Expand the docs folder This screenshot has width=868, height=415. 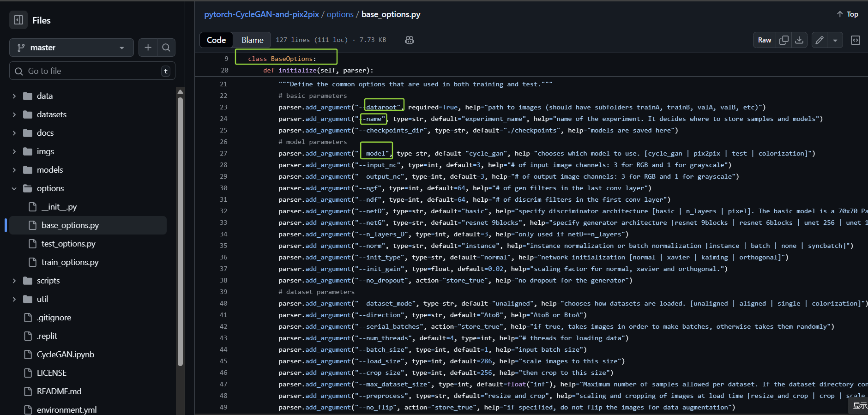[14, 133]
